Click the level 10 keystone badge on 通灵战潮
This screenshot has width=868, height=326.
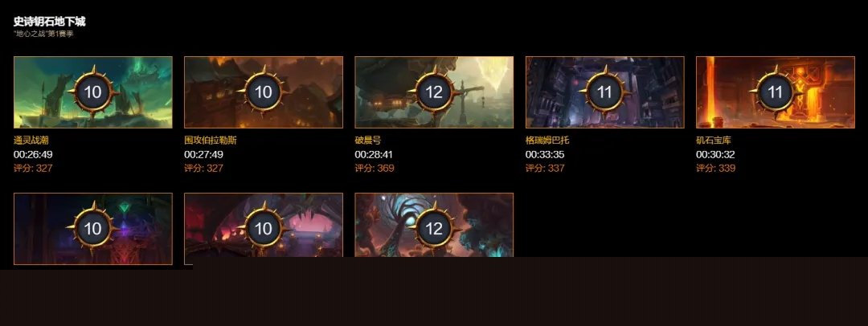(x=93, y=92)
